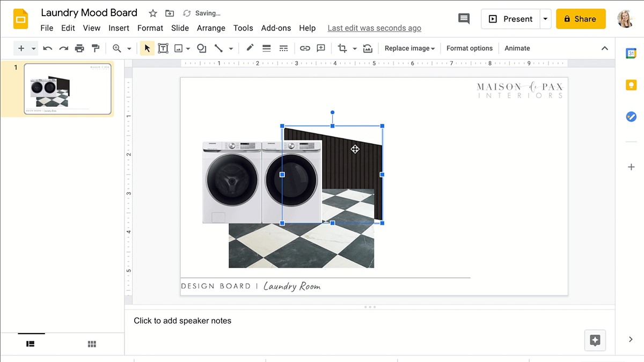Open Google Keep in the side panel
This screenshot has height=362, width=644.
pos(631,85)
